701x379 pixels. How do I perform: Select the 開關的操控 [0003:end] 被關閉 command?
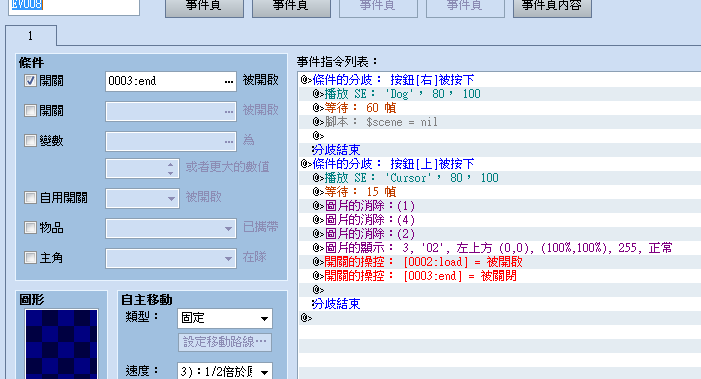[500, 276]
